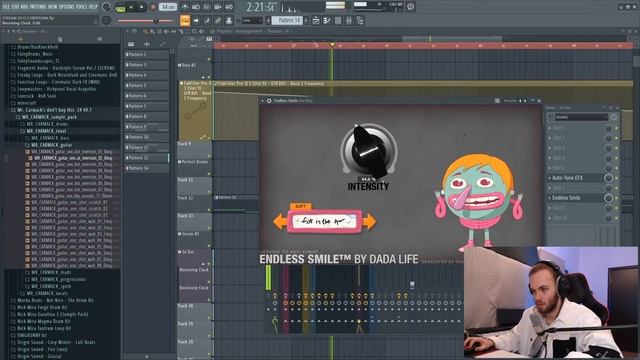This screenshot has height=360, width=640.
Task: Click the mix level knob of the Auto-Tune EFX slot
Action: (x=608, y=178)
